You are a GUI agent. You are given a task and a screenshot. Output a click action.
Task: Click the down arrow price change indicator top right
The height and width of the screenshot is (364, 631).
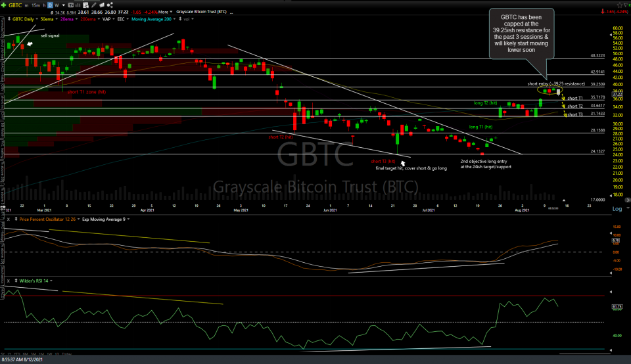603,12
